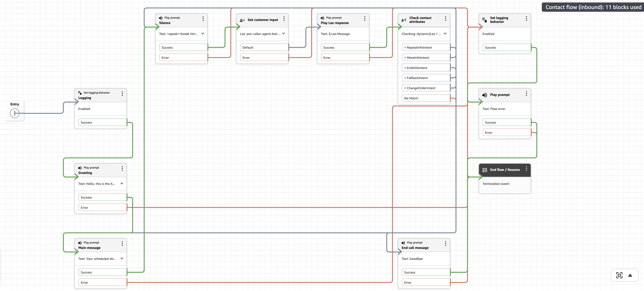Screen dimensions: 644x291
Task: Expand the Lex bot details chevron
Action: pyautogui.click(x=284, y=34)
